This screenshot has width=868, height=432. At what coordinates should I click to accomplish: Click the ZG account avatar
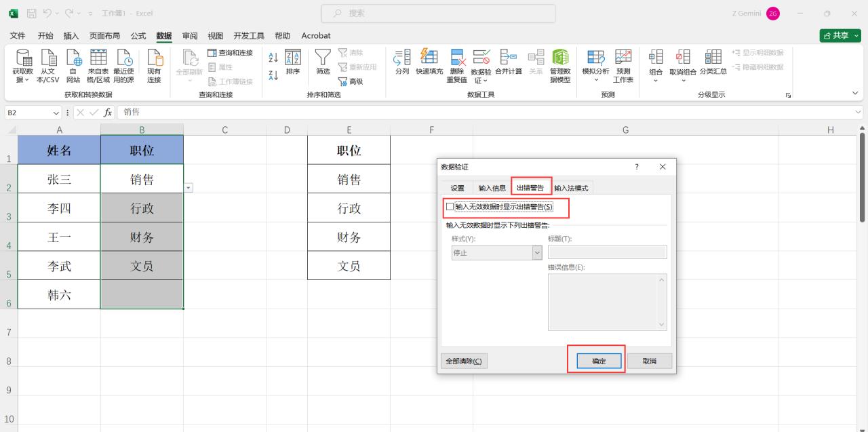[773, 14]
